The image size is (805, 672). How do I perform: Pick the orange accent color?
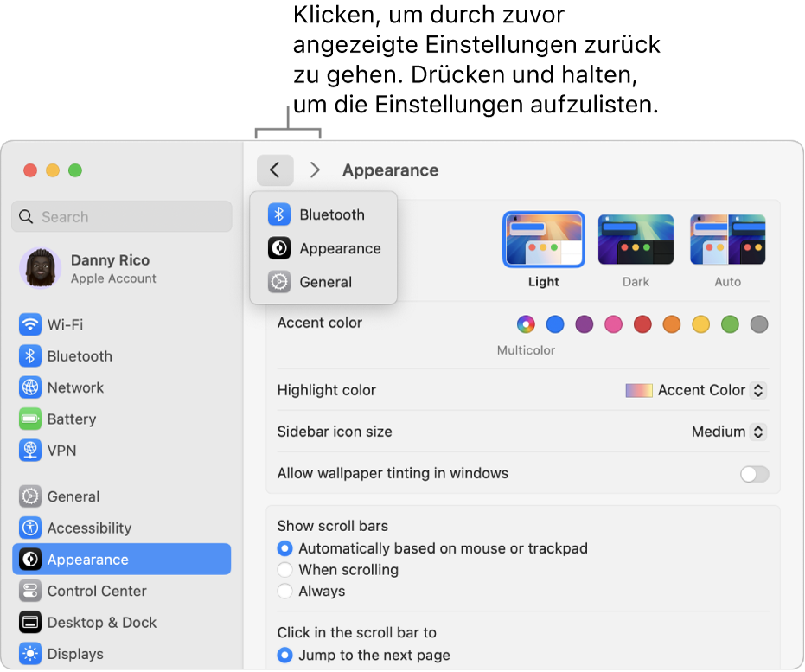[x=672, y=324]
